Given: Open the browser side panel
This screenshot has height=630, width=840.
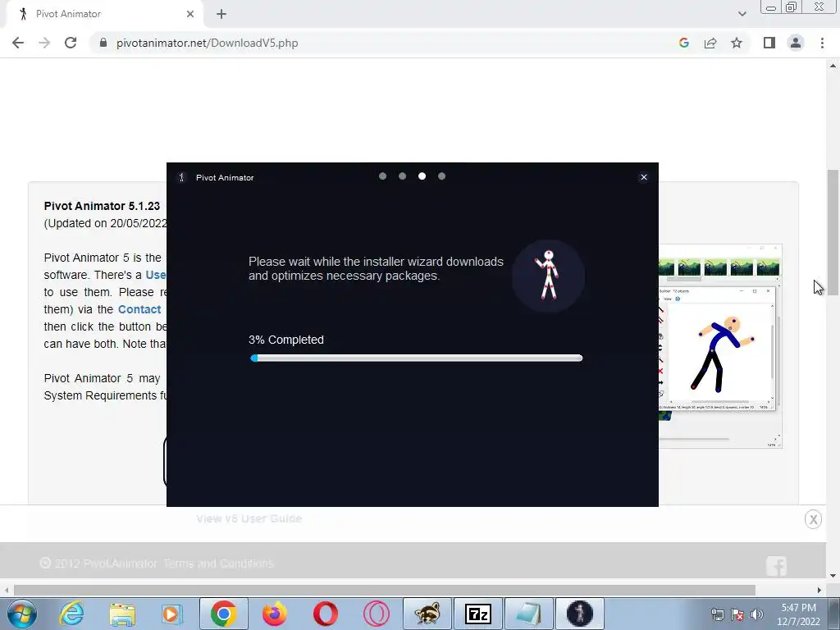Looking at the screenshot, I should point(769,43).
